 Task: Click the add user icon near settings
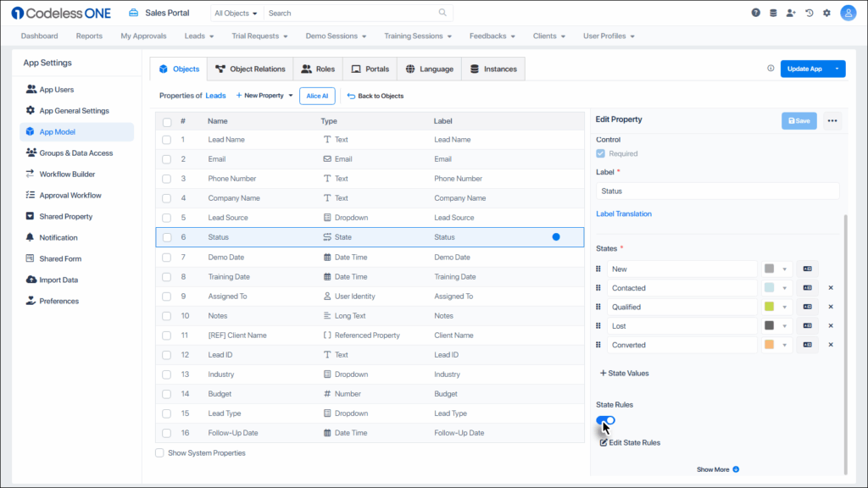pos(791,13)
